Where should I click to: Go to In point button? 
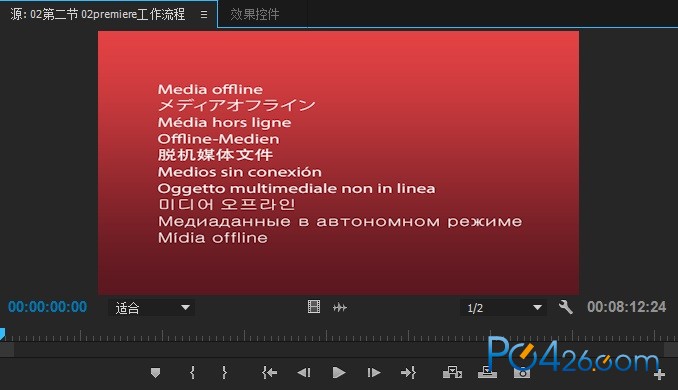point(269,372)
